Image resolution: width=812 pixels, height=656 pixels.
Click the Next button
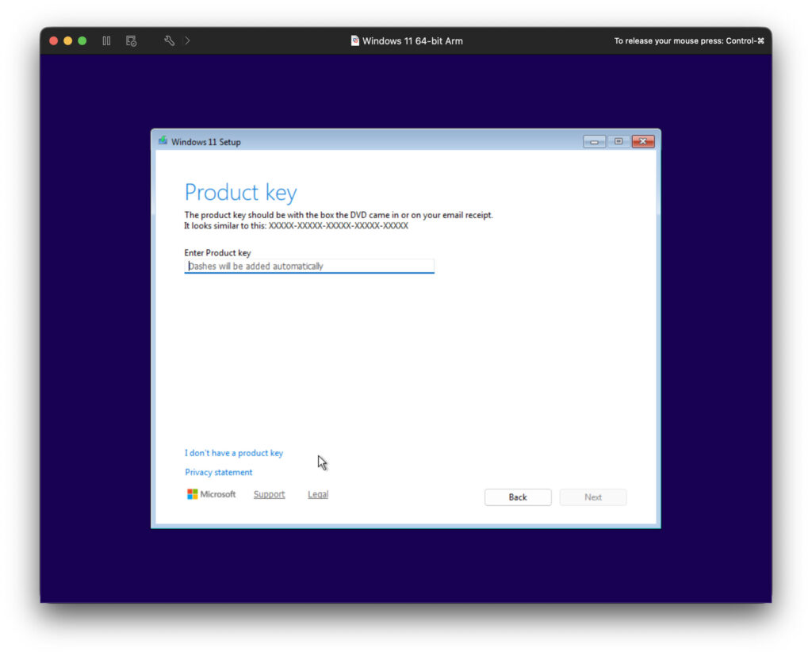[x=593, y=497]
